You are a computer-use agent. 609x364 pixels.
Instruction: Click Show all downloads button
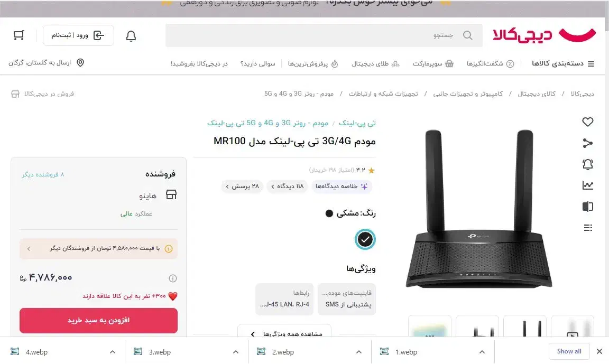569,351
